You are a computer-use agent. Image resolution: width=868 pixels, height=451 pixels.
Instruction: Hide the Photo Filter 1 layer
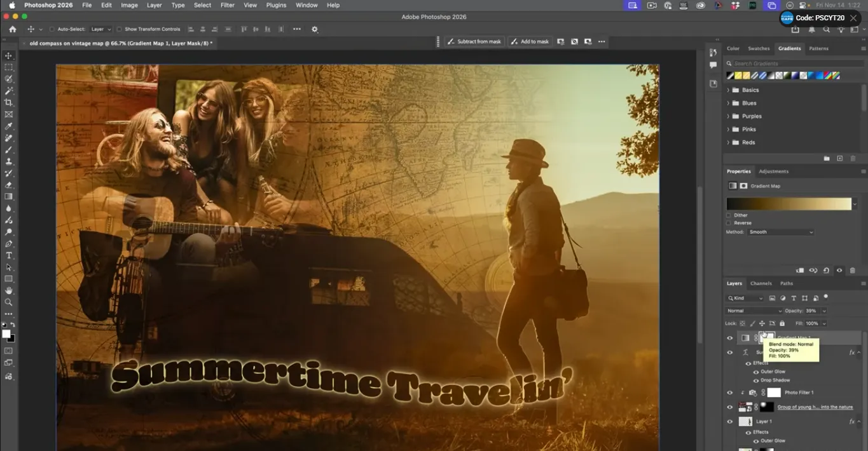729,393
